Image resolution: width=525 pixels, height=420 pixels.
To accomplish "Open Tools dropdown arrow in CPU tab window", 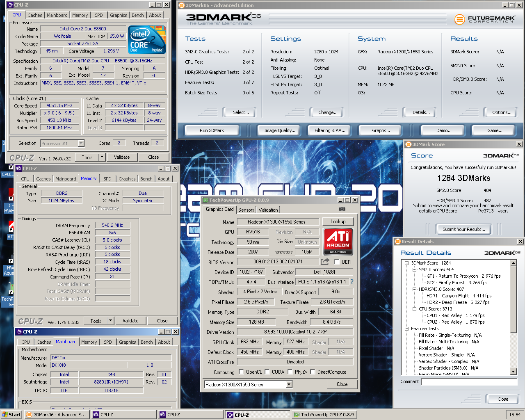I will 102,157.
